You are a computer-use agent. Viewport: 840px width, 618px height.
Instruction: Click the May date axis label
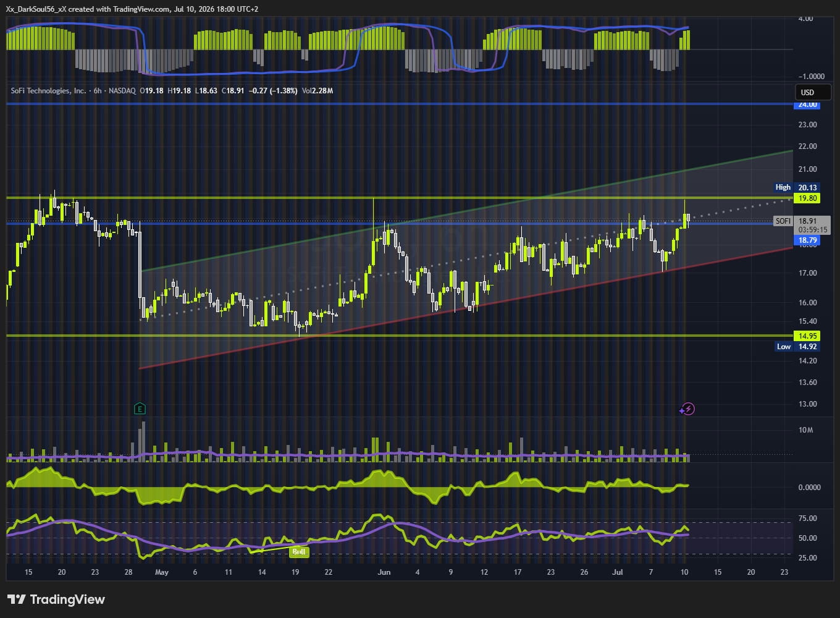pyautogui.click(x=162, y=572)
